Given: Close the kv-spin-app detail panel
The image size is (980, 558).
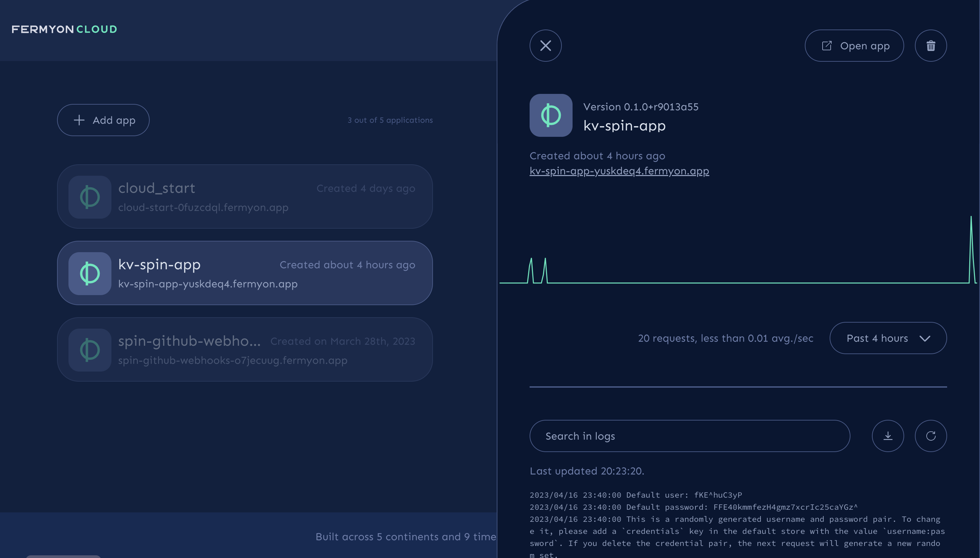Looking at the screenshot, I should pyautogui.click(x=545, y=46).
